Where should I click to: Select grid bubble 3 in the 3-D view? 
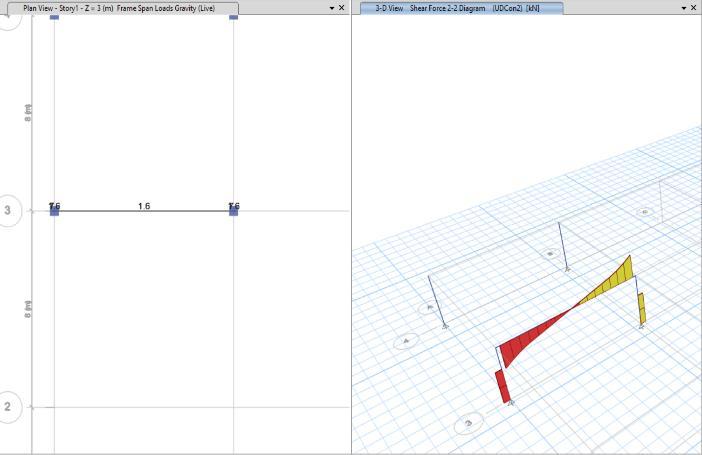(468, 423)
